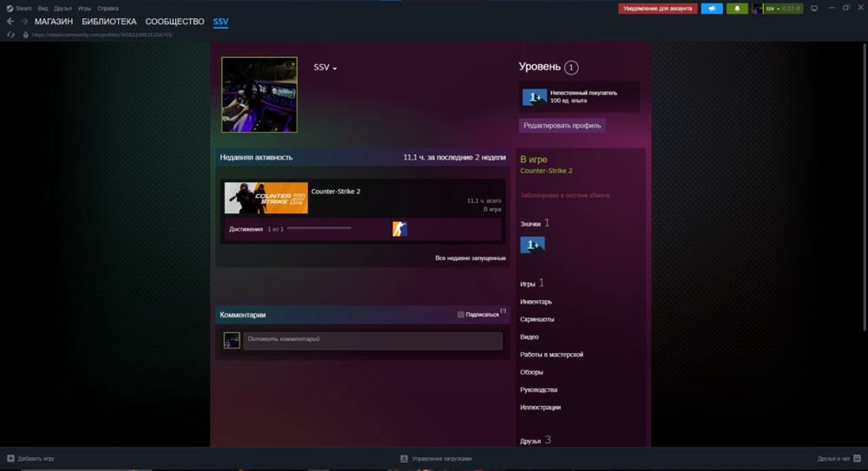The image size is (868, 471).
Task: Open the Все недавно запущенные link
Action: coord(470,258)
